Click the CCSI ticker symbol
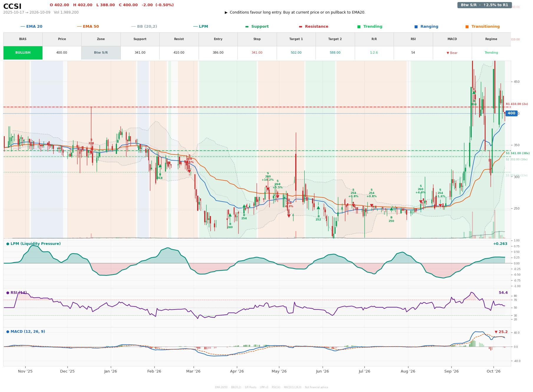This screenshot has height=392, width=533. 12,6
